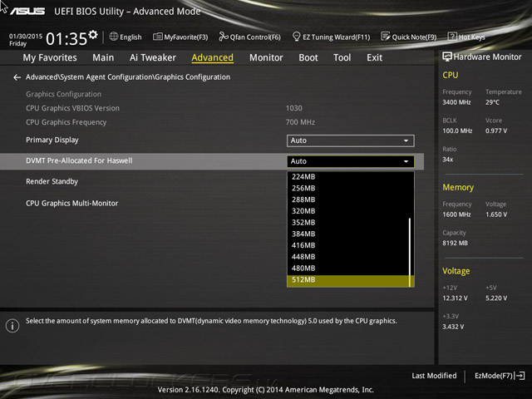Start EZ Tuning Wizard(F11)
The height and width of the screenshot is (399, 532).
coord(331,37)
